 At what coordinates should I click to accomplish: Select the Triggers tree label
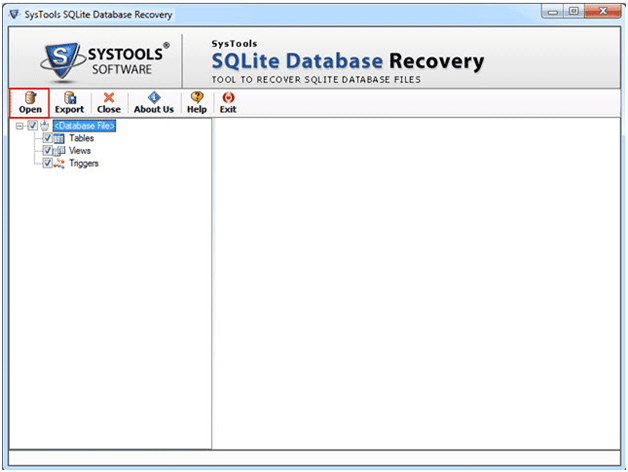point(84,163)
